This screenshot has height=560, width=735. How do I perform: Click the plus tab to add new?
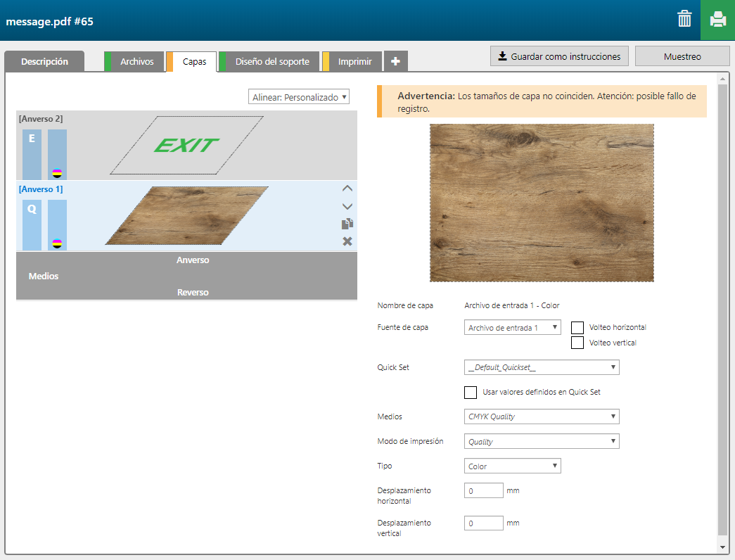click(395, 61)
